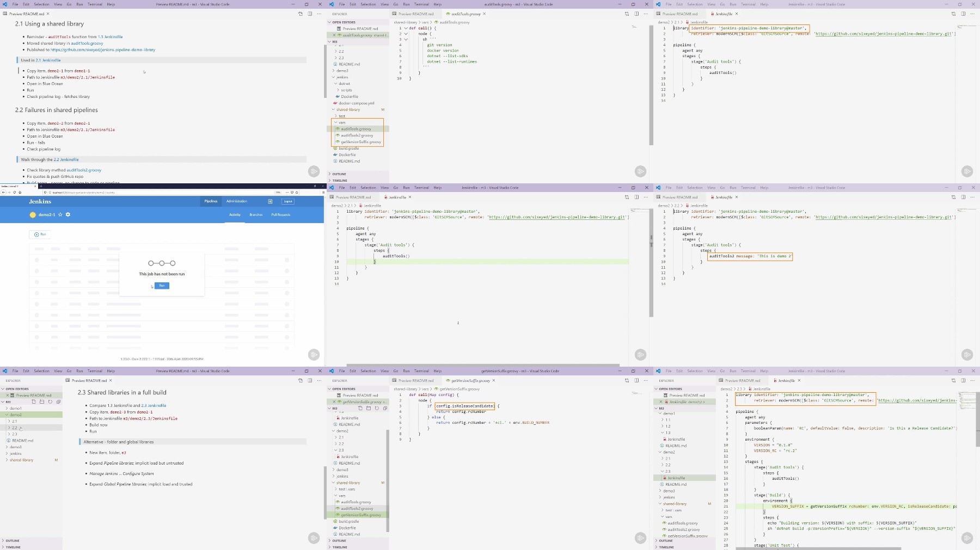Expand demo1 folder in section 2.3 README window
This screenshot has width=980, height=550.
tap(7, 408)
